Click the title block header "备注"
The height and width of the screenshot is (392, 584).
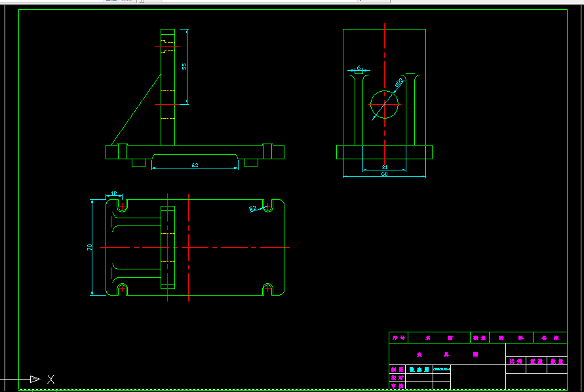pos(550,338)
